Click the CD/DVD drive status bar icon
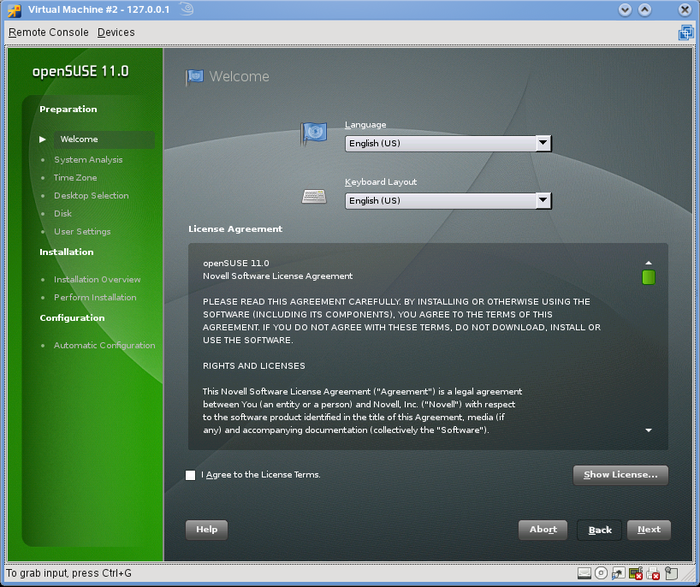The width and height of the screenshot is (700, 587). (x=601, y=573)
